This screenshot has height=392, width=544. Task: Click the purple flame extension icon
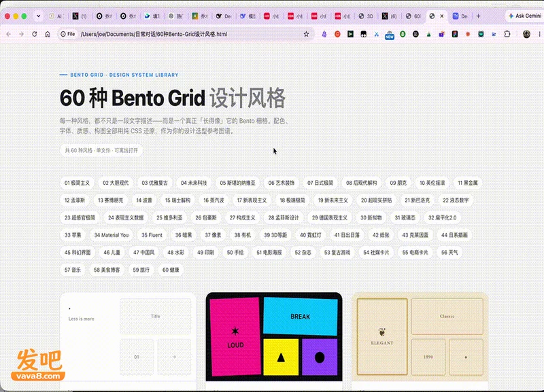coord(324,34)
